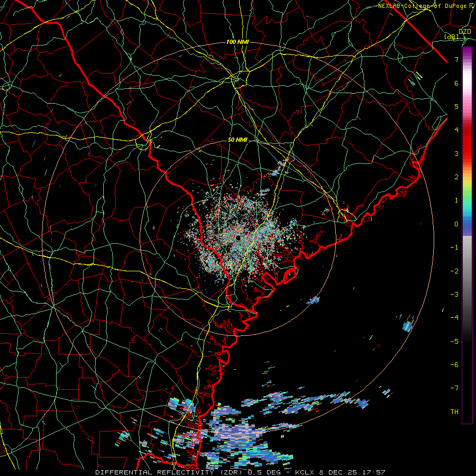
Task: Click the "-4" value on color scale
Action: [x=454, y=318]
